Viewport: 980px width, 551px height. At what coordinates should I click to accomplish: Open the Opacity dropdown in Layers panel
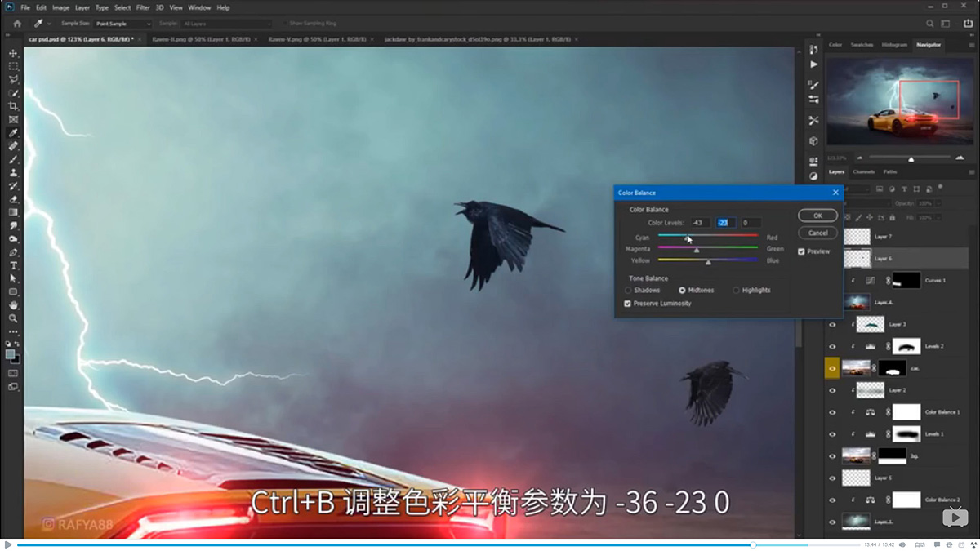[938, 203]
